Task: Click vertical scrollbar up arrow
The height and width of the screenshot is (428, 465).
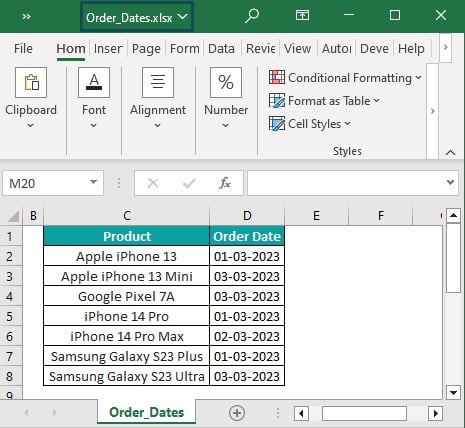Action: (x=453, y=216)
